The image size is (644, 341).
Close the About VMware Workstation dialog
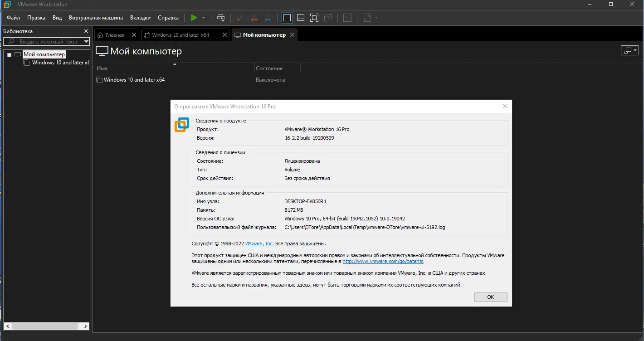click(x=505, y=107)
